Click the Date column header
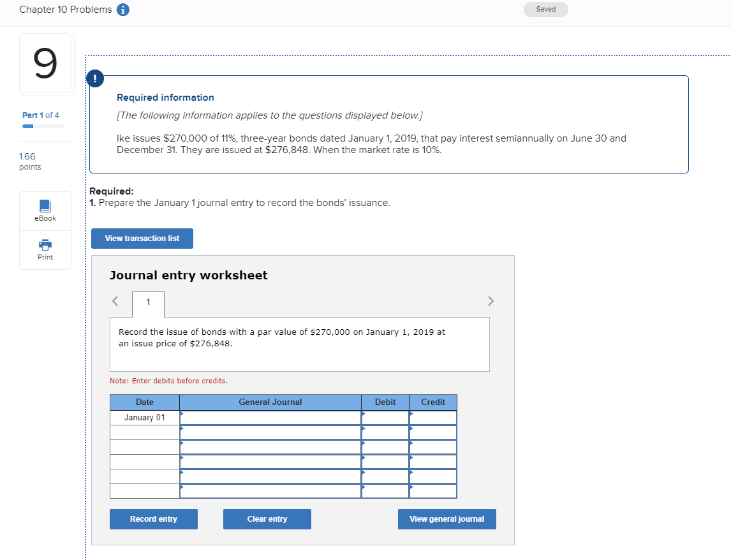Screen dimensions: 731x560 point(145,402)
